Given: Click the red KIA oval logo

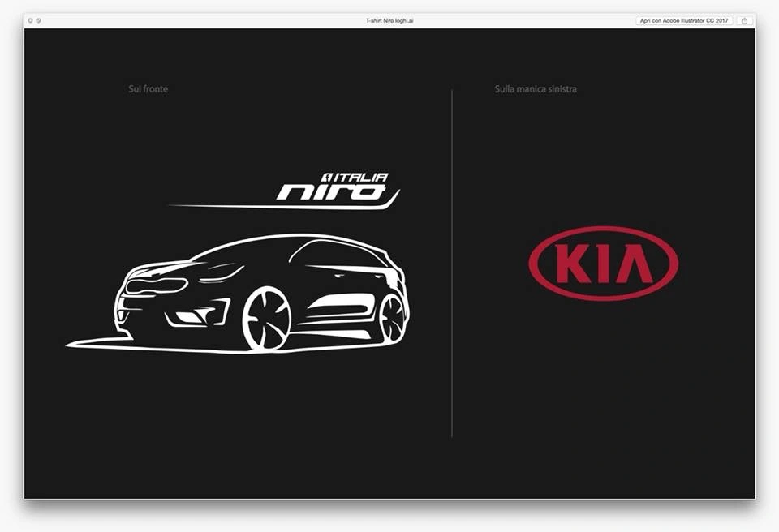Looking at the screenshot, I should (x=603, y=264).
